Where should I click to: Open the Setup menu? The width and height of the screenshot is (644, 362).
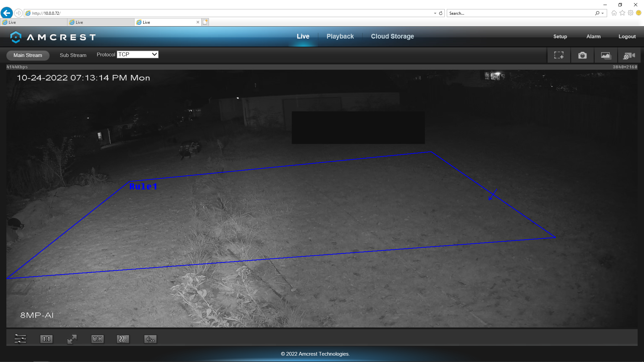tap(560, 37)
